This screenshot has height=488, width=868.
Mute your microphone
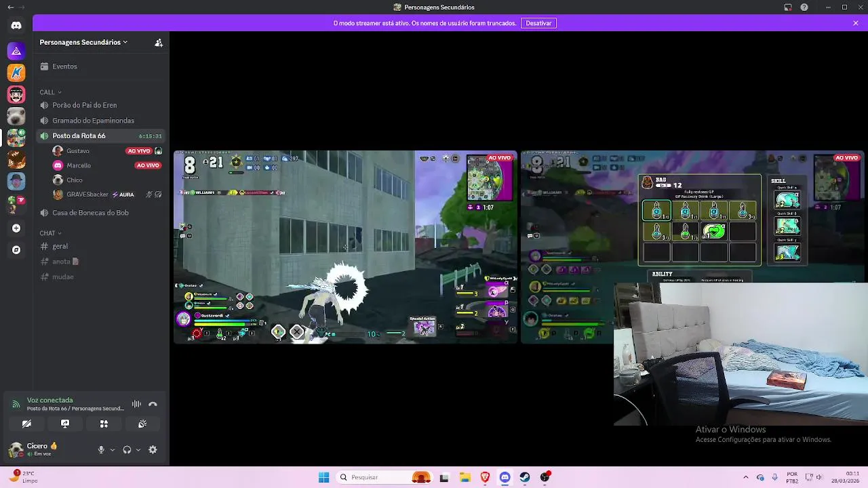click(x=101, y=449)
